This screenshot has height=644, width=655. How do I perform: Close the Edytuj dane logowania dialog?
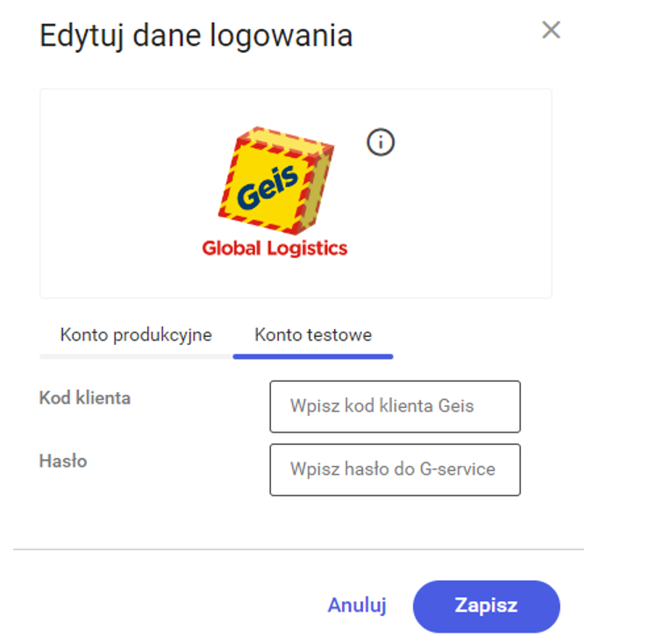point(551,30)
